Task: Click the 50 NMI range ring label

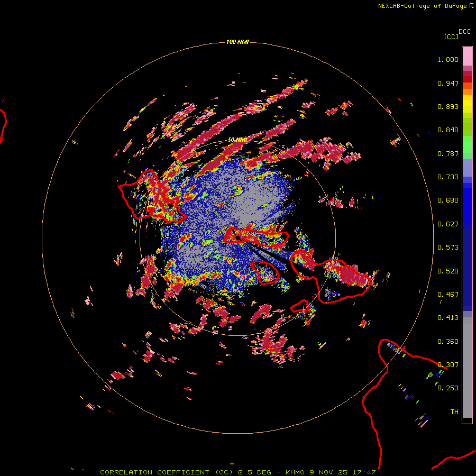Action: (x=237, y=140)
